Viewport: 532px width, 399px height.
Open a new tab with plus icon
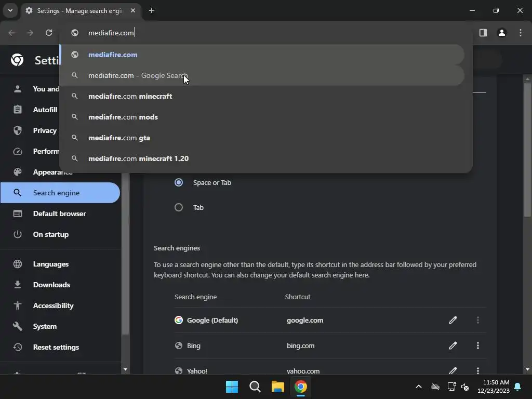coord(152,10)
